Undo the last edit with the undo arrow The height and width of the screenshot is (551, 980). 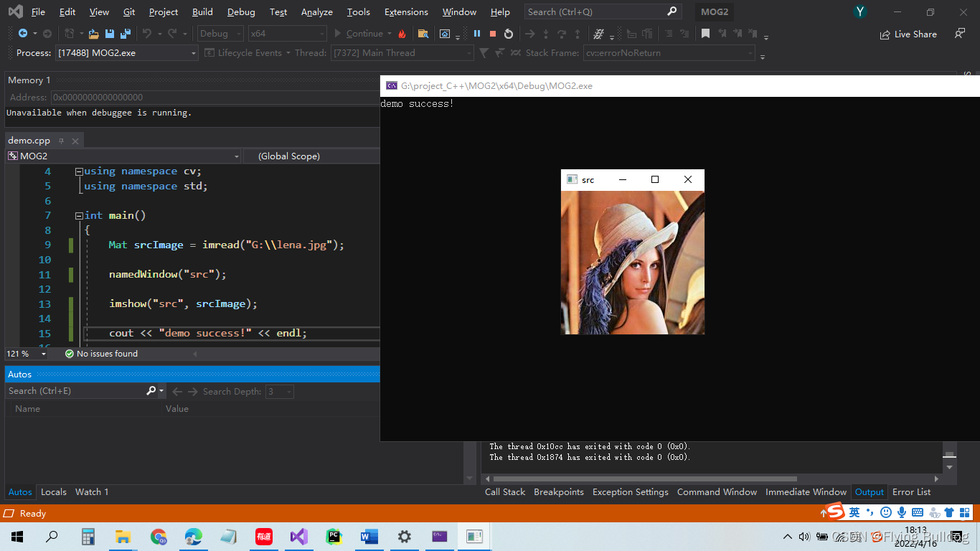click(x=147, y=34)
